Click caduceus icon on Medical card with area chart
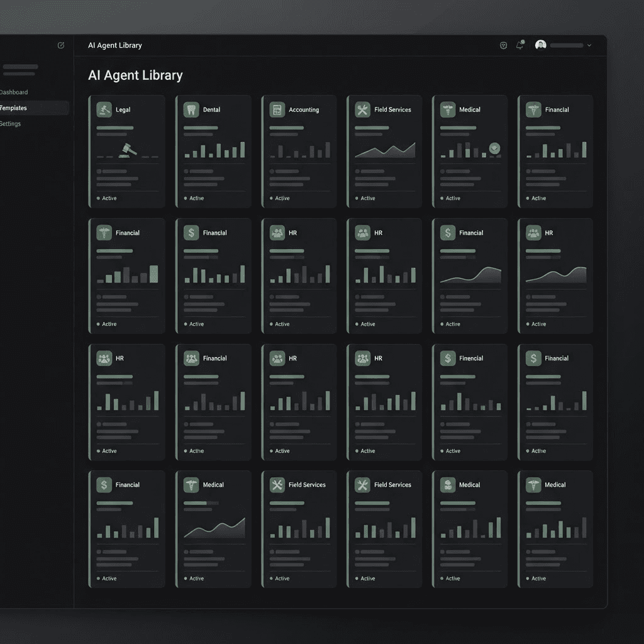 (191, 485)
